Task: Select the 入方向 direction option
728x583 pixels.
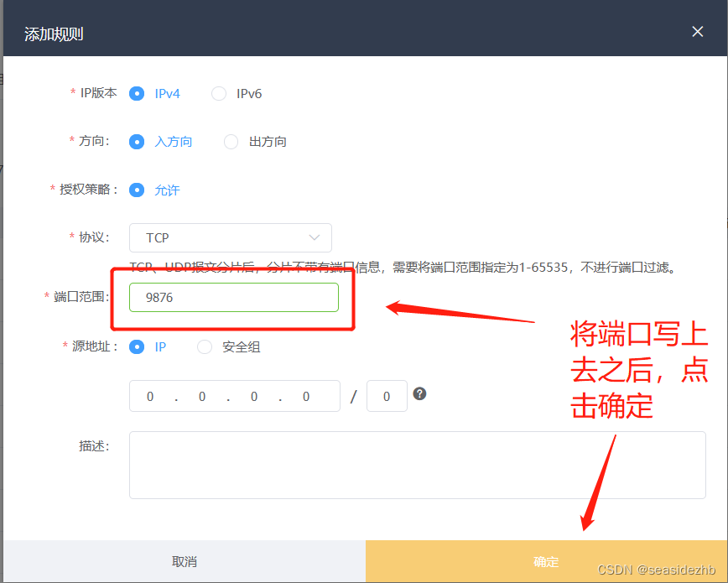Action: (137, 141)
